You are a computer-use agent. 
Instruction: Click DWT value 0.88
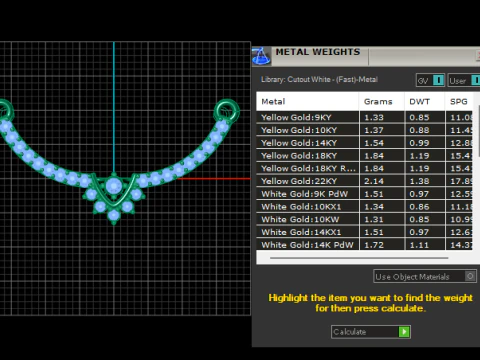click(x=419, y=130)
